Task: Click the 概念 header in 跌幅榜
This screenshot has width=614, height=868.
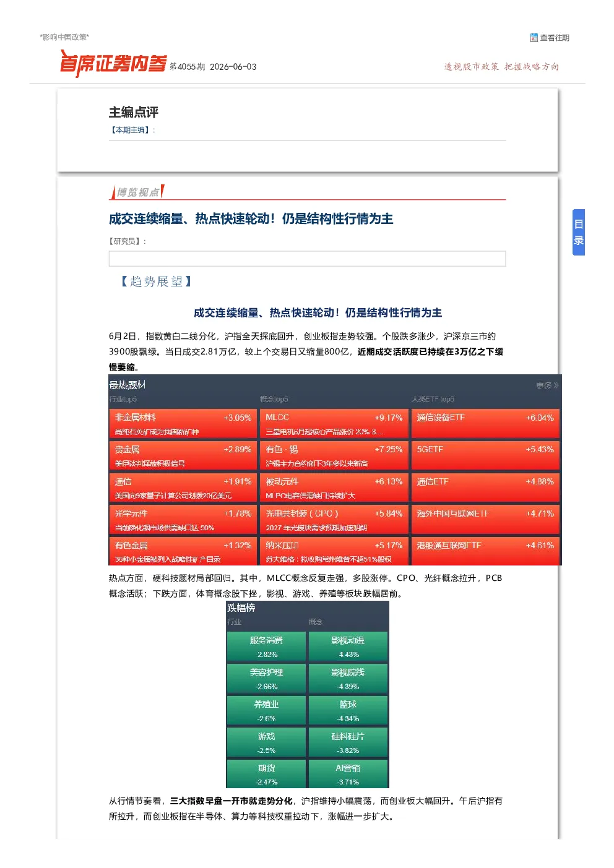Action: [316, 622]
